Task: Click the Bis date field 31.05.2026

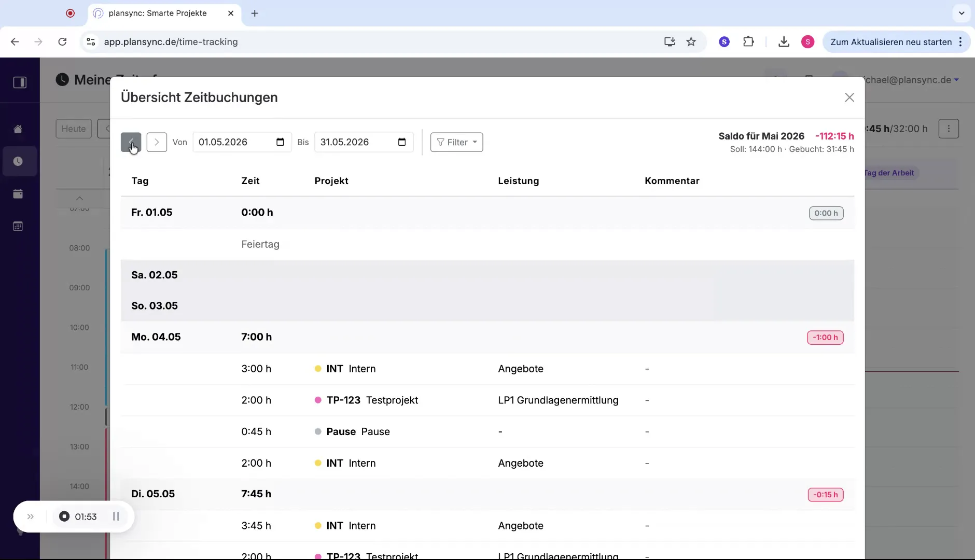Action: pyautogui.click(x=364, y=142)
